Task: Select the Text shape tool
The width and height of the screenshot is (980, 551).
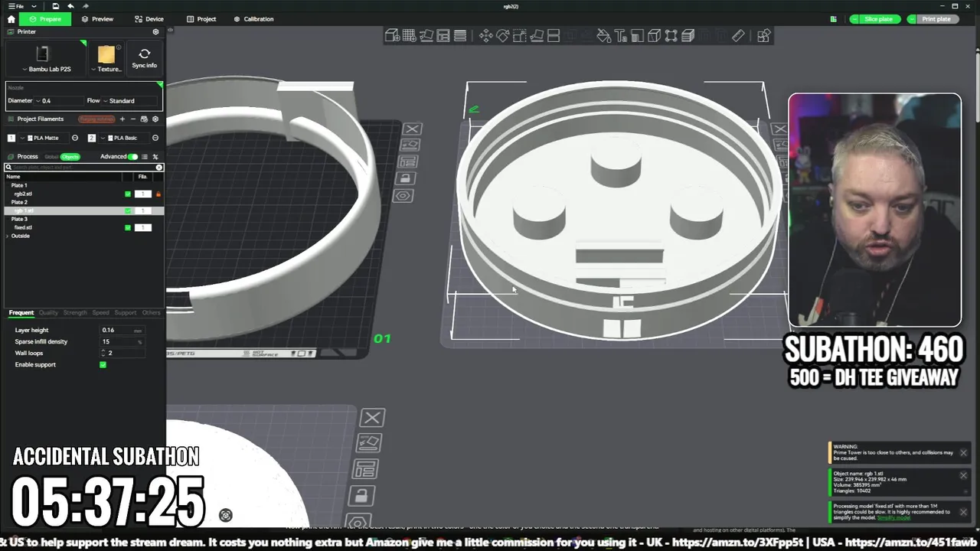Action: [620, 35]
